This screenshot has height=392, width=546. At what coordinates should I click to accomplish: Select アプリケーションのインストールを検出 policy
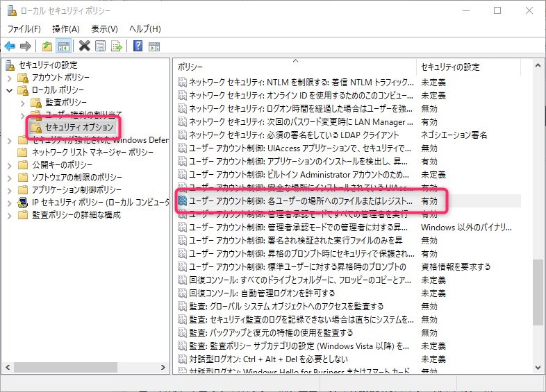click(349, 162)
